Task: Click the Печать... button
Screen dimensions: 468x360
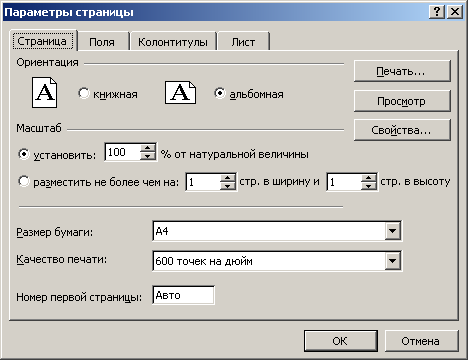Action: tap(402, 71)
